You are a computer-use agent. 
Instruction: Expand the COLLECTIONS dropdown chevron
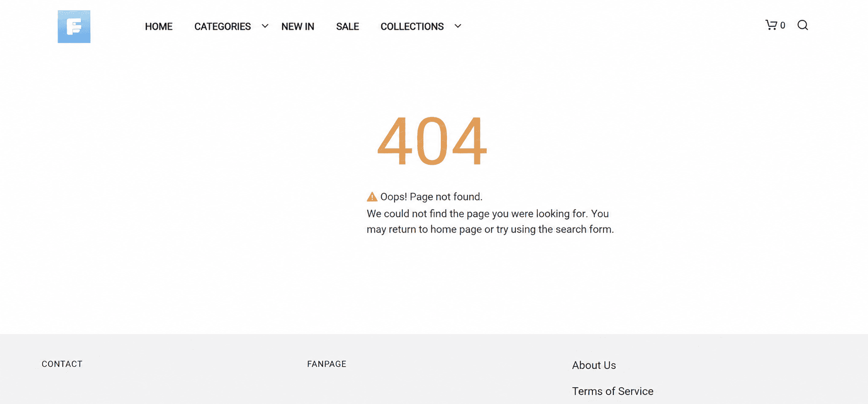click(x=458, y=26)
